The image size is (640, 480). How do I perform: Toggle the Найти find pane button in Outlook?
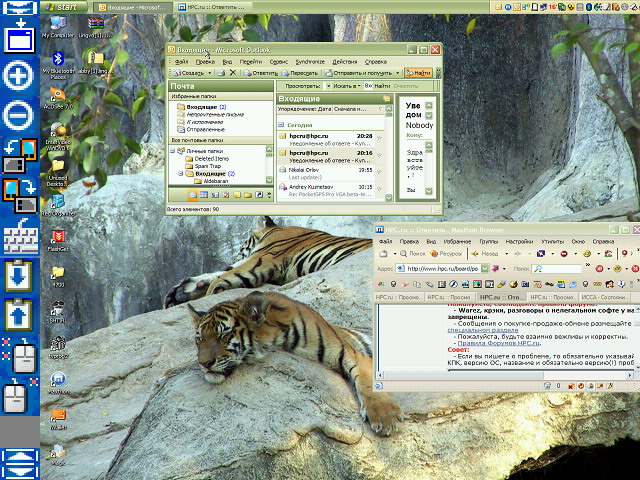click(x=418, y=73)
